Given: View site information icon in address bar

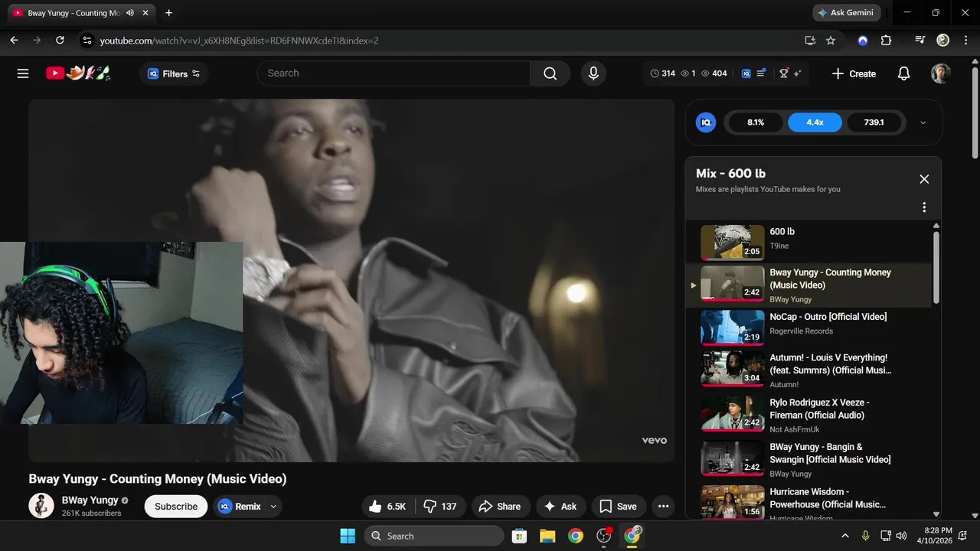Looking at the screenshot, I should point(87,41).
